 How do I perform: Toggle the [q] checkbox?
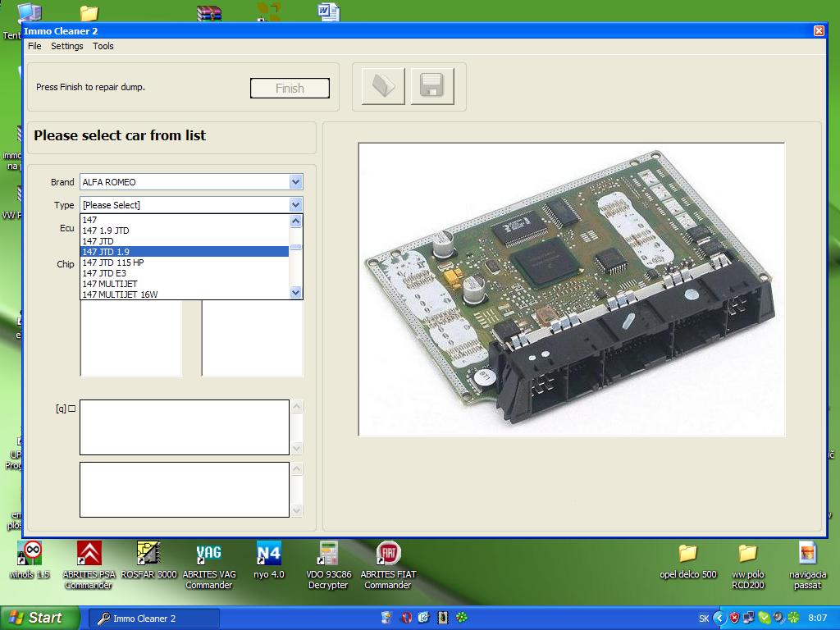tap(72, 409)
